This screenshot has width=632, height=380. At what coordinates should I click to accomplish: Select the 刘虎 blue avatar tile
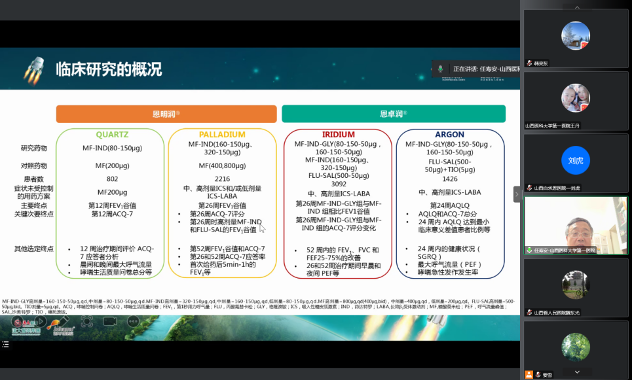576,163
